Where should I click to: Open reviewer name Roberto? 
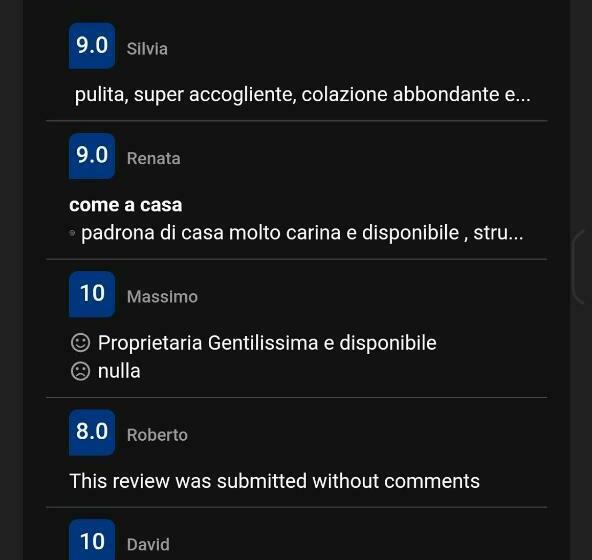tap(157, 435)
